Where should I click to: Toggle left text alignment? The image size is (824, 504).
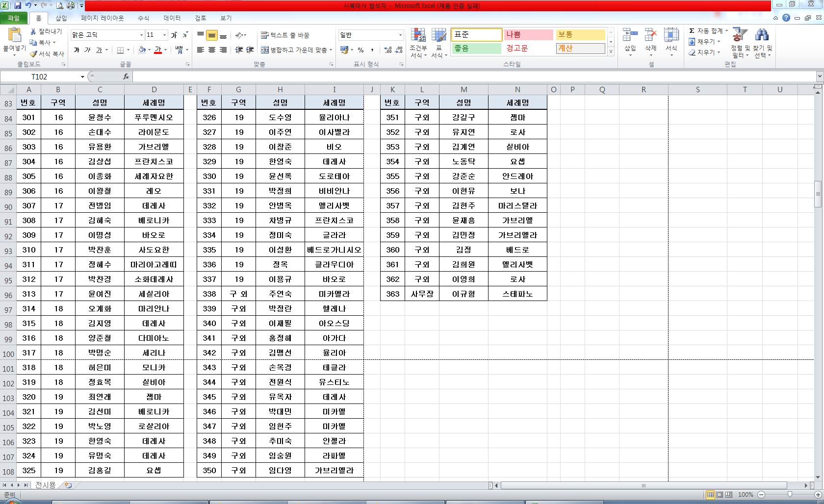click(x=201, y=50)
